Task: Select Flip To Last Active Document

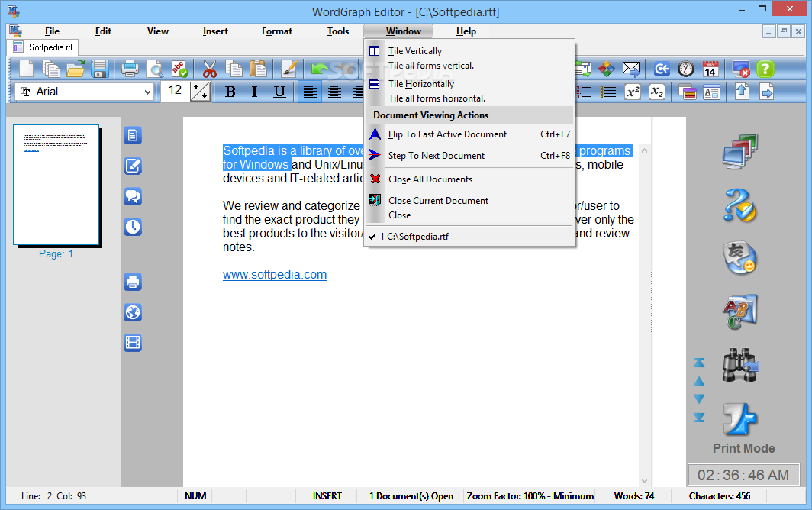Action: (469, 134)
